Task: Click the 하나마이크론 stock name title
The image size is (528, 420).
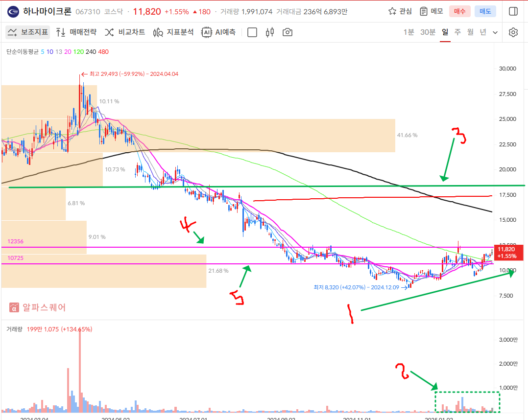Action: pyautogui.click(x=47, y=11)
